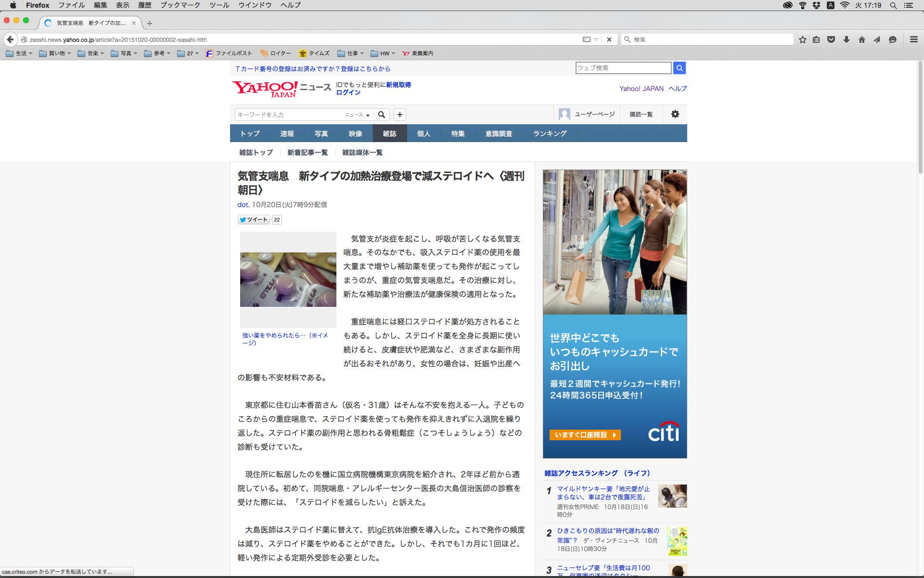Open the URL history dropdown arrow
The image size is (924, 578).
coord(596,39)
